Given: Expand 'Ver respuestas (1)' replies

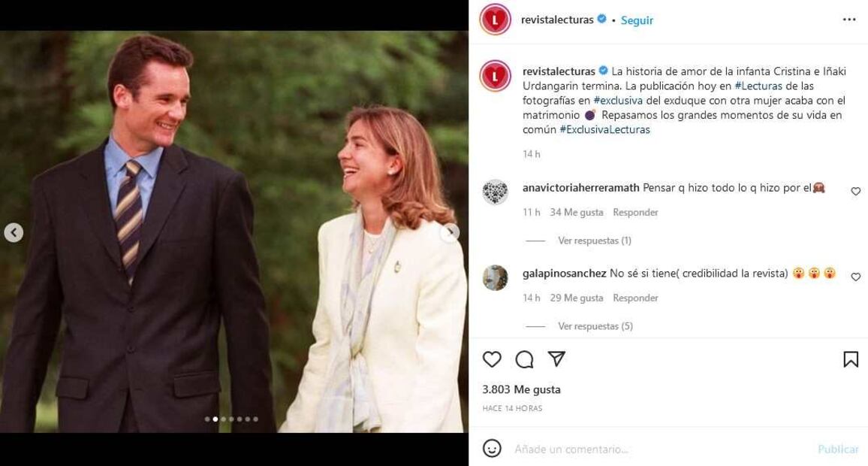Looking at the screenshot, I should [x=594, y=241].
